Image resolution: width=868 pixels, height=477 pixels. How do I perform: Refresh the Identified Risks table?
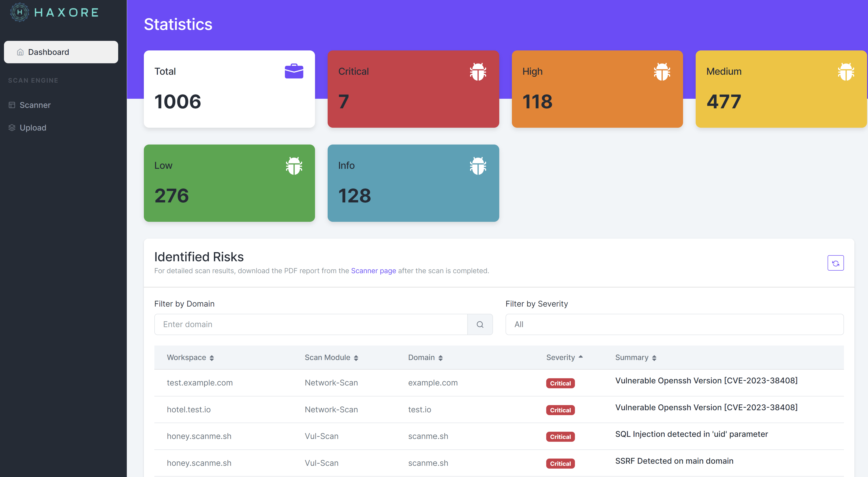click(835, 263)
